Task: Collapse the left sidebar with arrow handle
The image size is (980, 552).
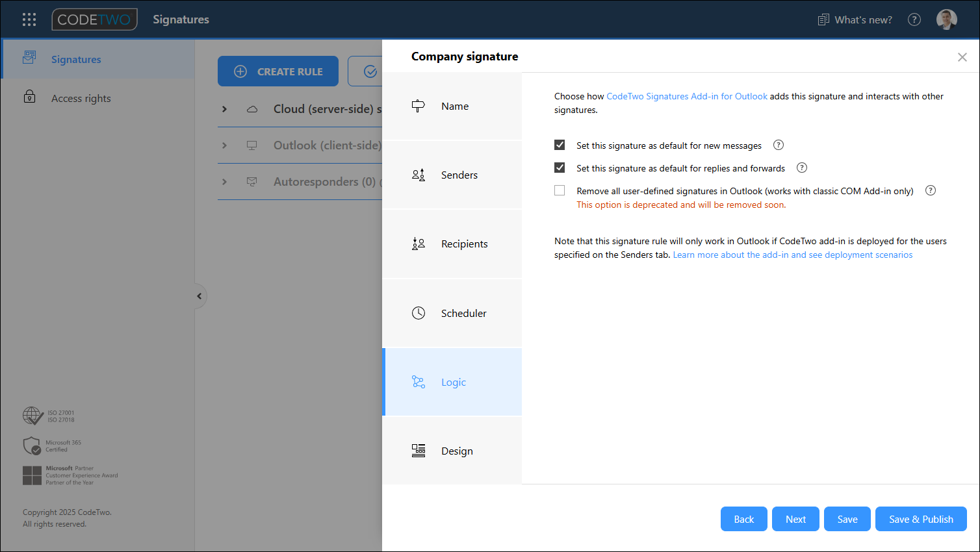Action: point(200,296)
